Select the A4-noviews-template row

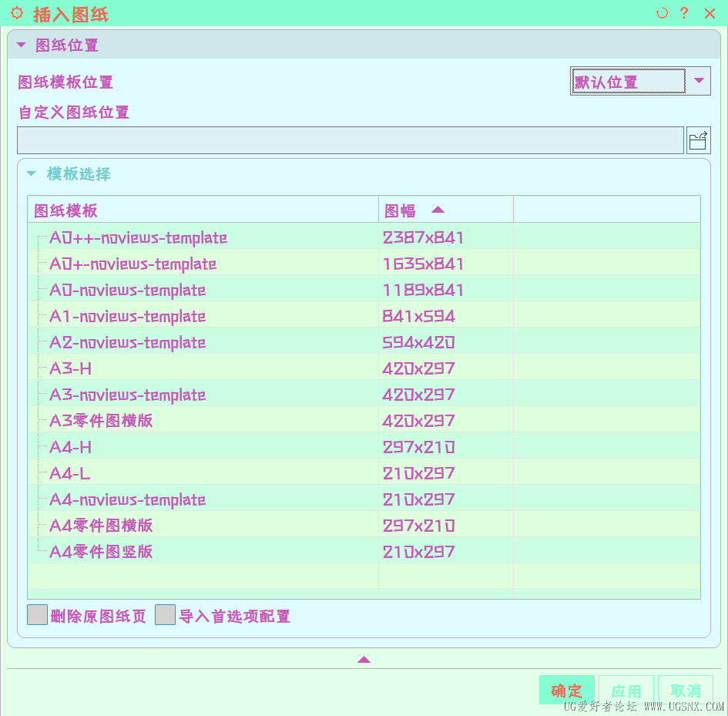[x=364, y=499]
